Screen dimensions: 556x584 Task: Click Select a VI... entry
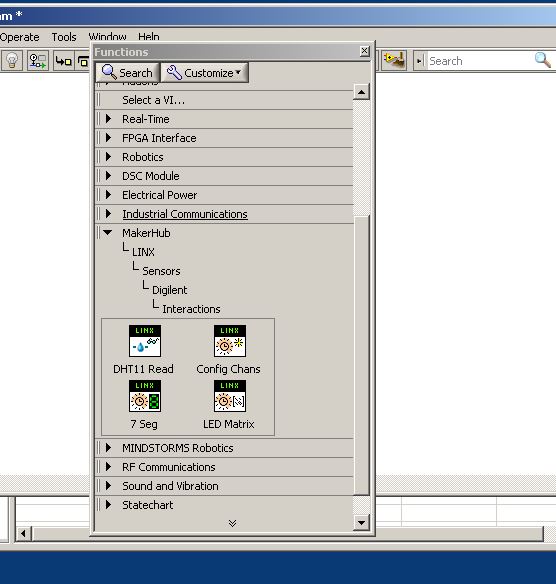(153, 100)
